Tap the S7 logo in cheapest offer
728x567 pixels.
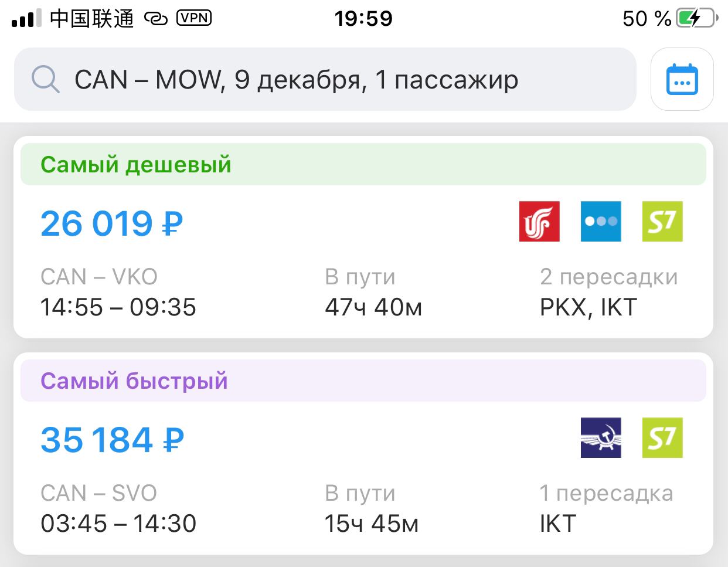click(662, 222)
